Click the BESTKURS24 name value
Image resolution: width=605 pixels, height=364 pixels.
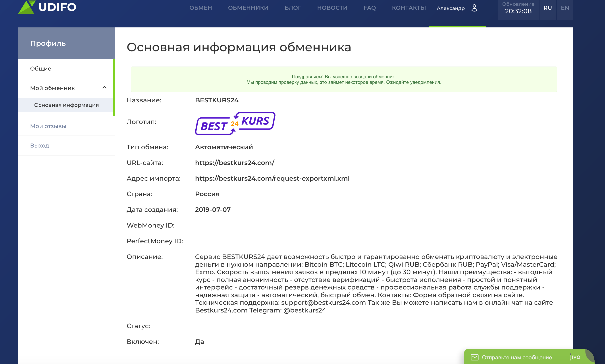pos(217,100)
